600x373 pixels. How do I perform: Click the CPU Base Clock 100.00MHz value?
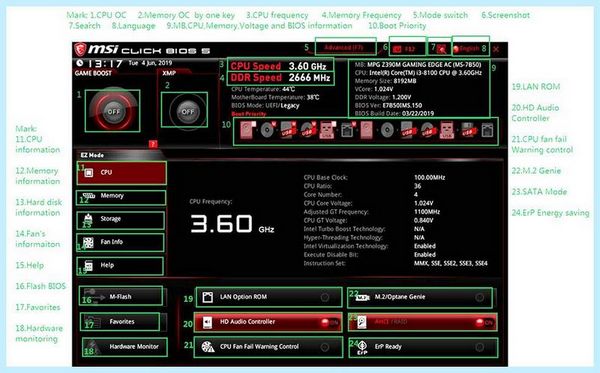(x=429, y=178)
